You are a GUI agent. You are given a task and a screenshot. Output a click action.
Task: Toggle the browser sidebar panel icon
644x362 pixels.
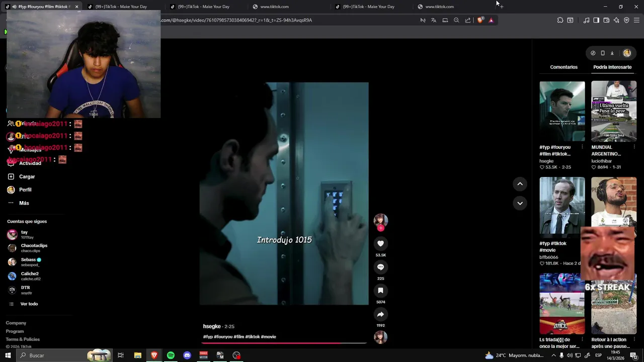(x=596, y=20)
